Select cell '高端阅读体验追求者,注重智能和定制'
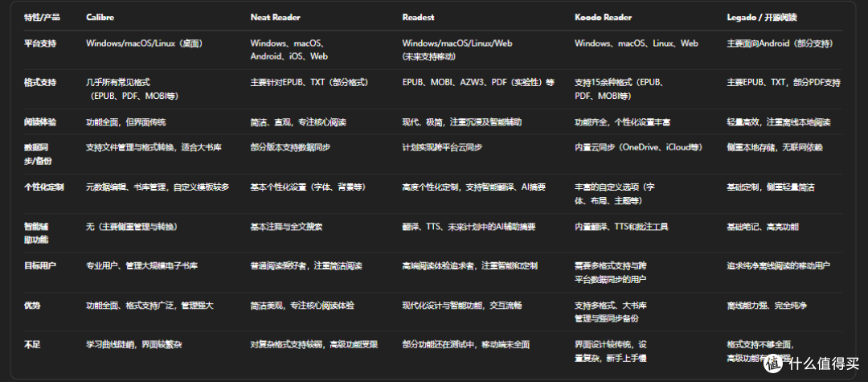Screen dimensions: 868x382 [x=470, y=265]
